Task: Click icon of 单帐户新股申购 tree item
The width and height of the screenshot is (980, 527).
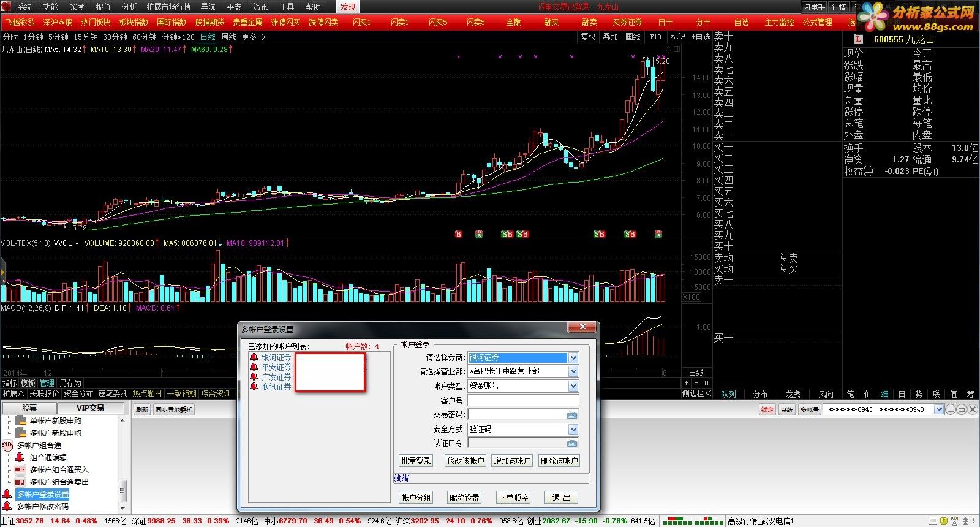Action: click(x=20, y=421)
